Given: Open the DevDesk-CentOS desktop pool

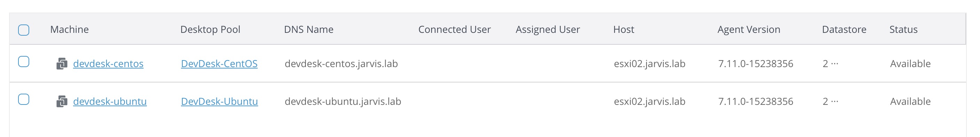Looking at the screenshot, I should pyautogui.click(x=219, y=64).
